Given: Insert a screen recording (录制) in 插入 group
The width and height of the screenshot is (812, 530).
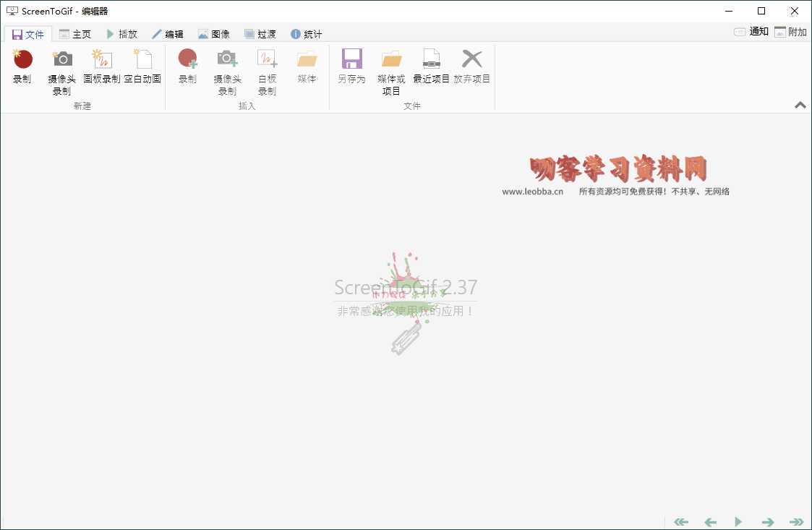Looking at the screenshot, I should point(187,66).
